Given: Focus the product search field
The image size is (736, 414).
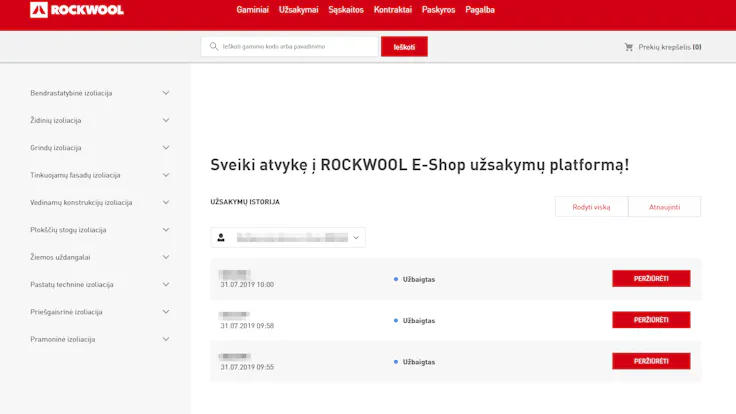Looking at the screenshot, I should (290, 46).
